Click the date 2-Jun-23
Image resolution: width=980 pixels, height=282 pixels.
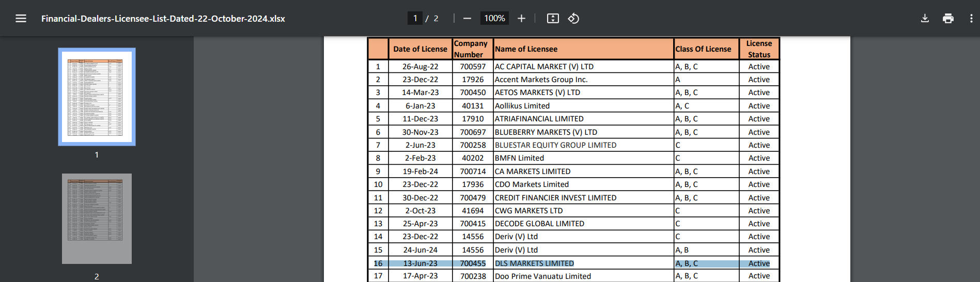(420, 145)
